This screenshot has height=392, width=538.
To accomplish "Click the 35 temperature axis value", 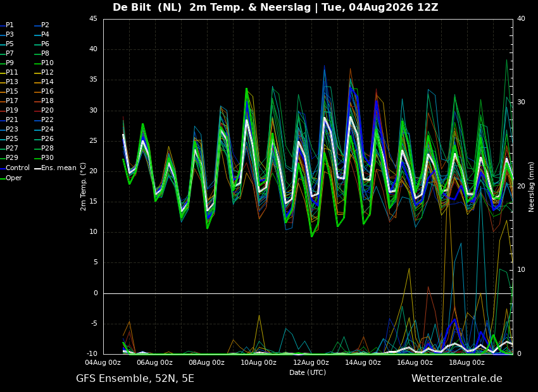I will [93, 80].
